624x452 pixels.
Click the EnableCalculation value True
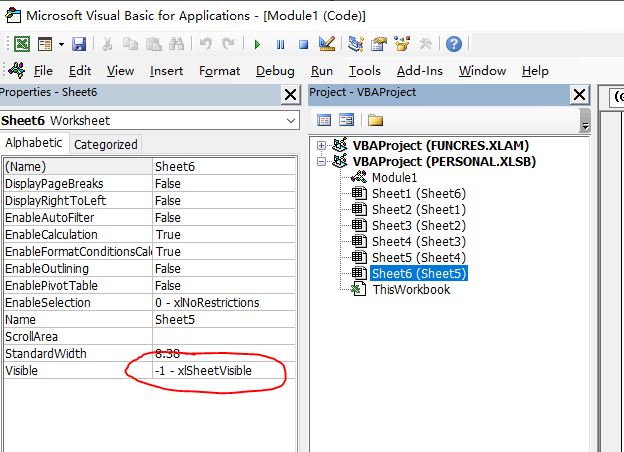coord(224,235)
